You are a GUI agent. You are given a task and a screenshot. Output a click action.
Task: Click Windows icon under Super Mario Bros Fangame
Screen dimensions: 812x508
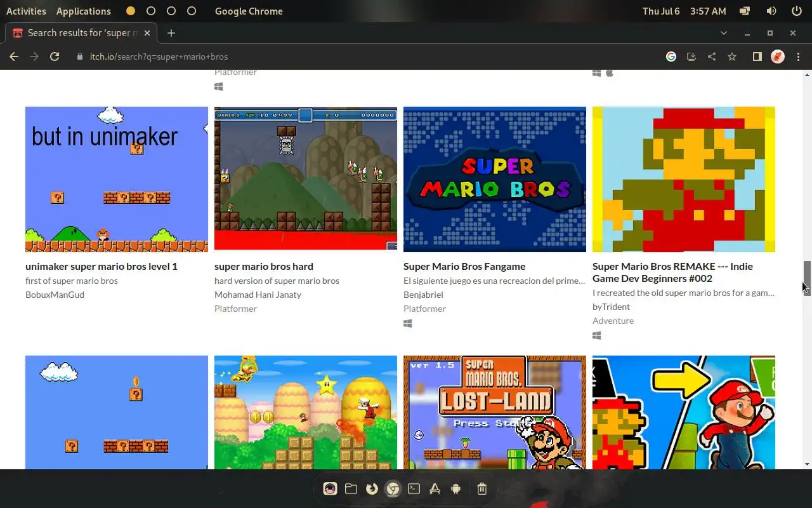[x=408, y=323]
